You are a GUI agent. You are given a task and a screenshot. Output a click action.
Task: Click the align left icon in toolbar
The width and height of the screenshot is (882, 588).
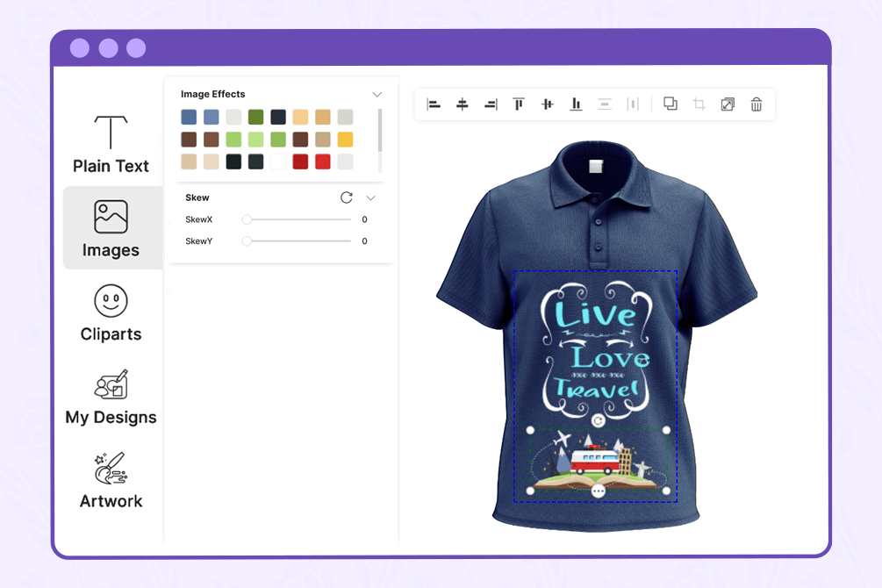point(434,104)
